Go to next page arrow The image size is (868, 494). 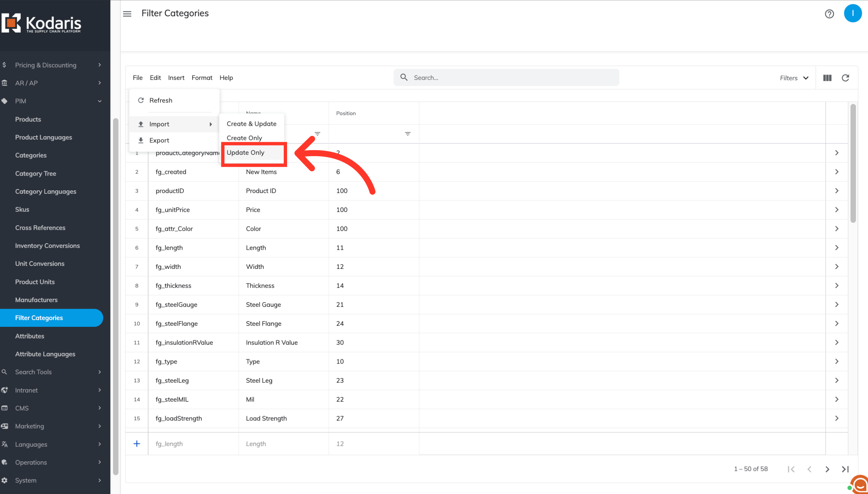[827, 469]
